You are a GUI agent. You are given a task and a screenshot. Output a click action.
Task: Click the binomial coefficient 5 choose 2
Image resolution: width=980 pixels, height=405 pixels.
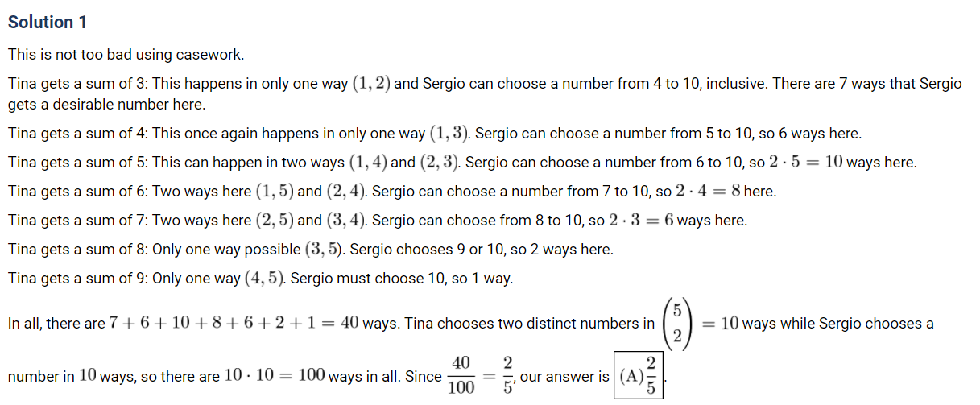point(678,324)
